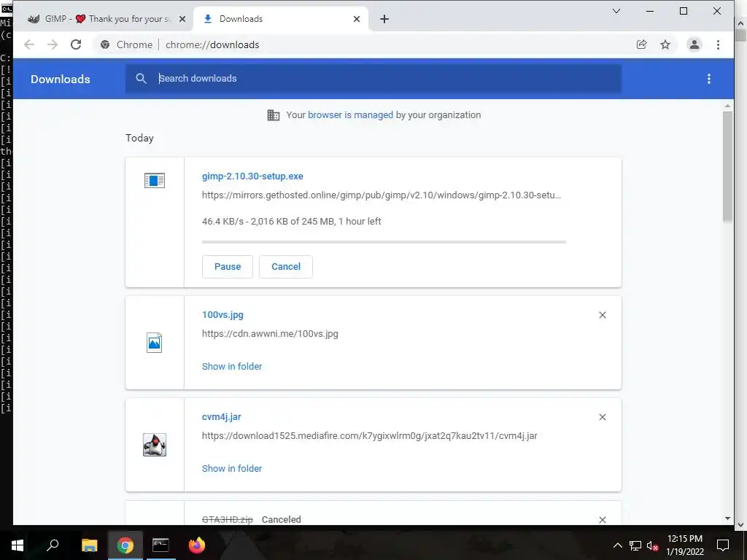Click the browser forward arrow
The height and width of the screenshot is (560, 747).
[53, 44]
